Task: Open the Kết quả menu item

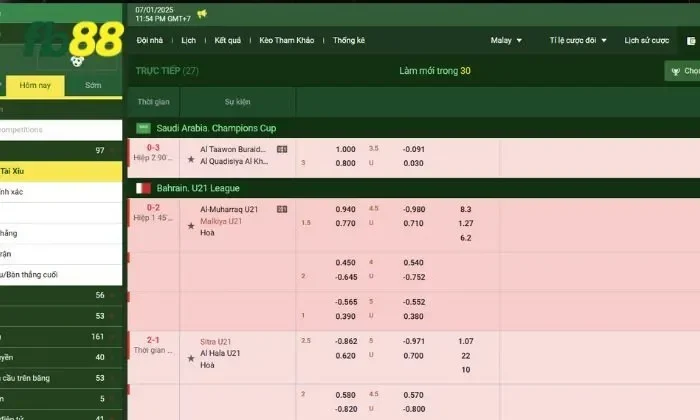Action: (x=227, y=41)
